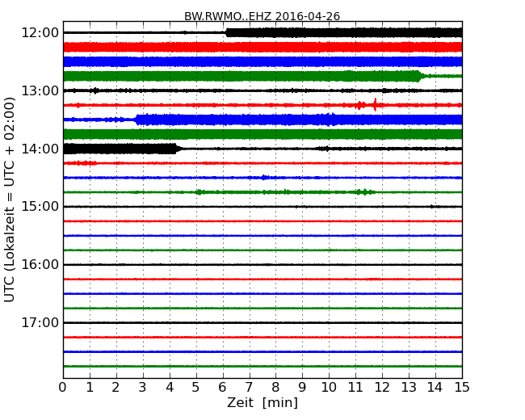Click the 17:00 time label
The image size is (525, 420).
tap(40, 322)
